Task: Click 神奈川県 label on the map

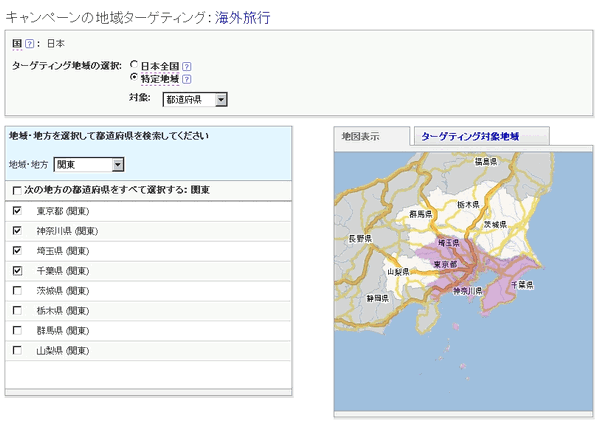Action: (468, 291)
